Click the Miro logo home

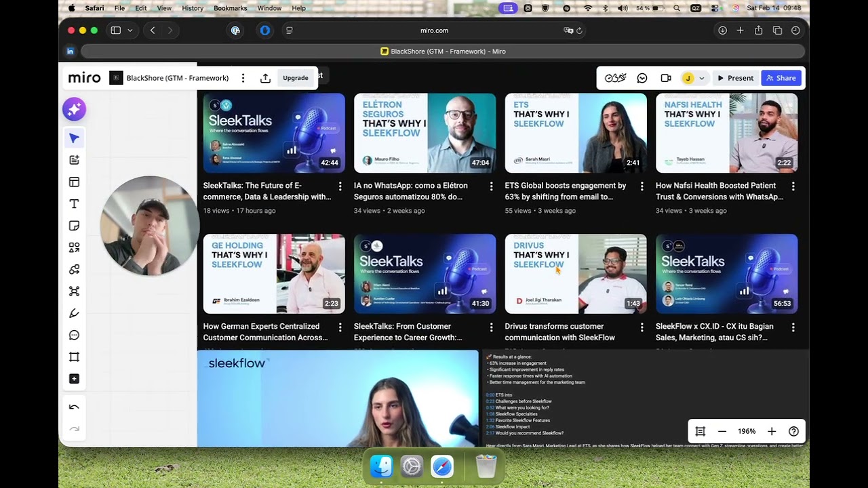point(85,78)
